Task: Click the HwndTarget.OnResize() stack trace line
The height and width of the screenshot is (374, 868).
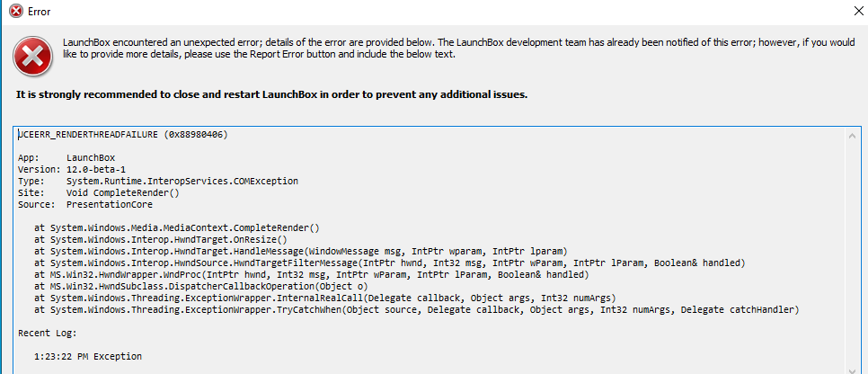Action: point(161,239)
